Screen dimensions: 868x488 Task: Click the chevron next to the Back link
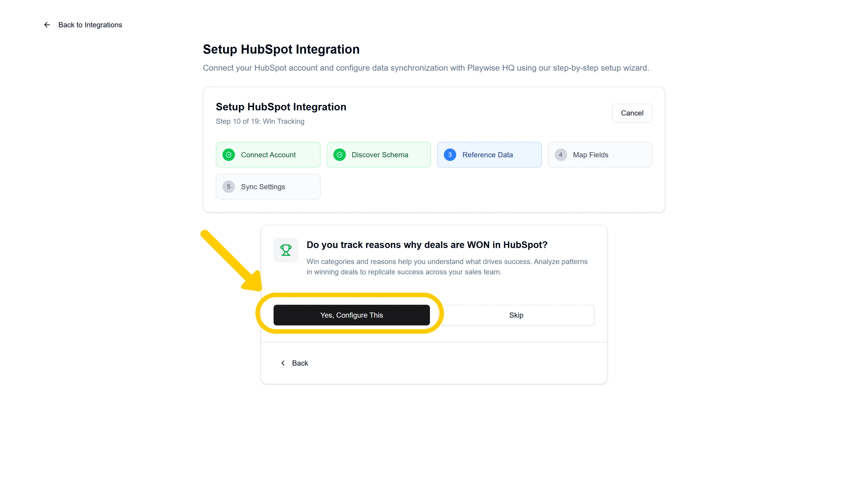click(x=283, y=363)
